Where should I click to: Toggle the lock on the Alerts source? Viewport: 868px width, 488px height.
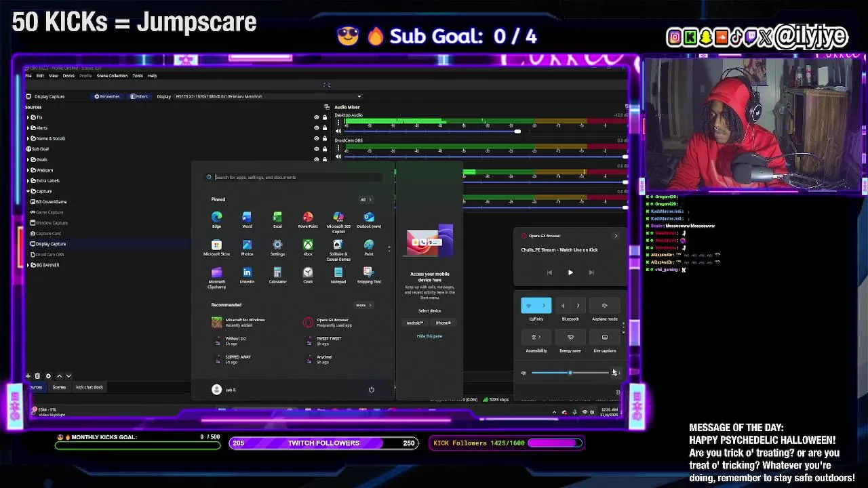[325, 127]
